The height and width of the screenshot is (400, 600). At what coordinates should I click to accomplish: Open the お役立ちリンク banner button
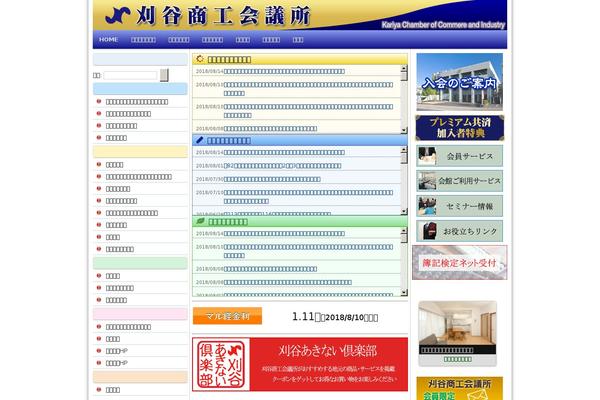click(x=460, y=231)
